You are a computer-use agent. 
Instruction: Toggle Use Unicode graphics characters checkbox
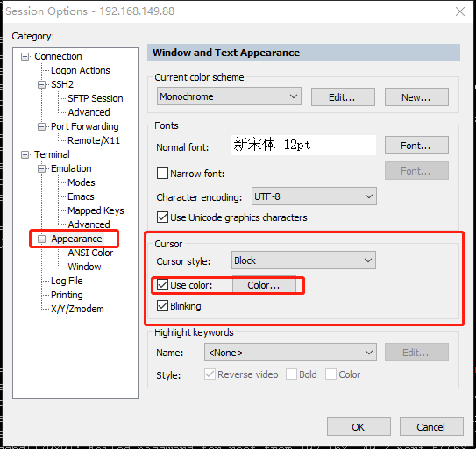point(162,217)
